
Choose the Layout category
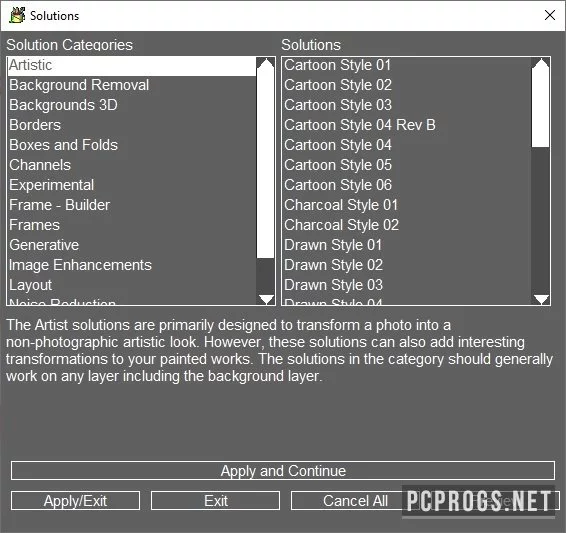pyautogui.click(x=131, y=285)
